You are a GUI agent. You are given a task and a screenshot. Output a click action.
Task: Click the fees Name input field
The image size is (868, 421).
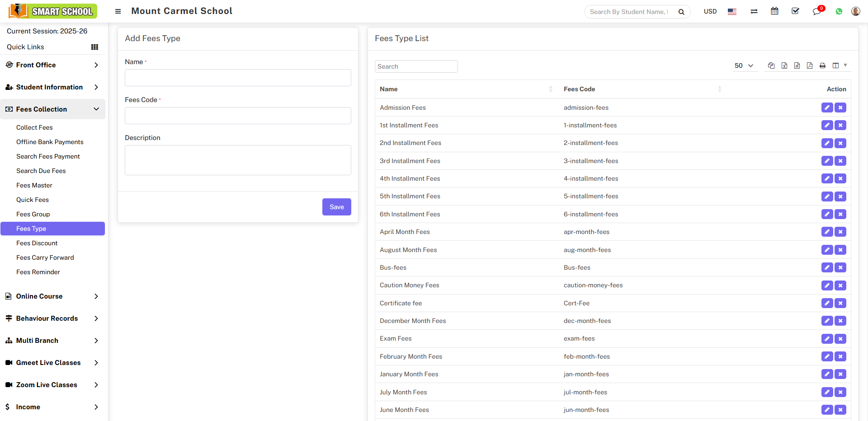coord(238,78)
